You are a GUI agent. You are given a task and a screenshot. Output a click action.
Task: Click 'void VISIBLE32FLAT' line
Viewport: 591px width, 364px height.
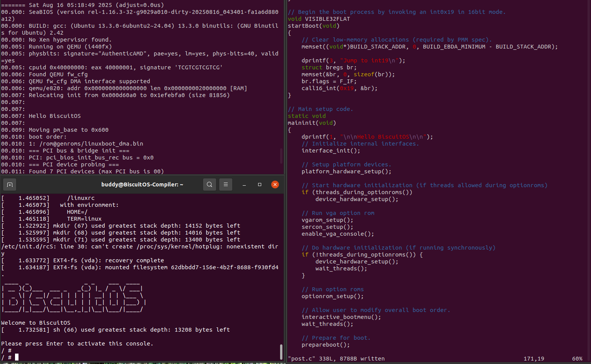[319, 19]
